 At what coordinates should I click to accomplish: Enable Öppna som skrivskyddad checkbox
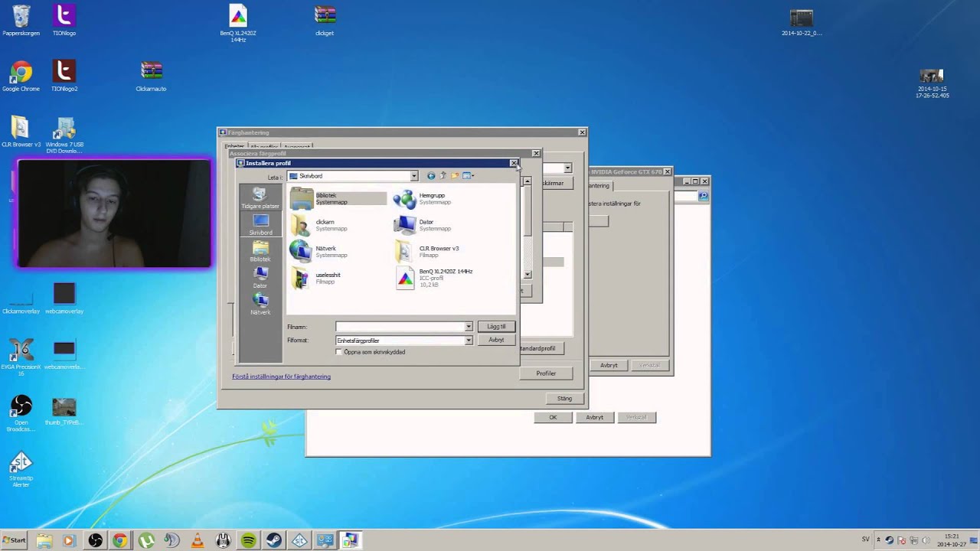coord(339,352)
